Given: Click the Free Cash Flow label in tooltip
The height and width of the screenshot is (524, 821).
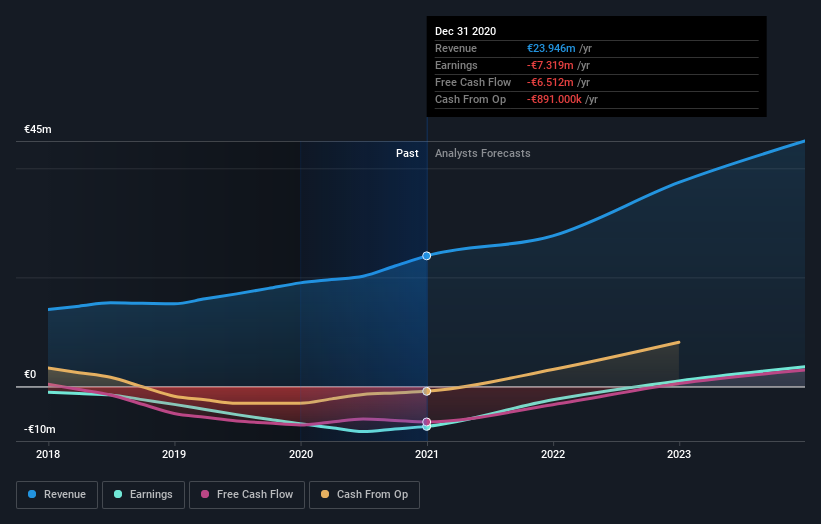Looking at the screenshot, I should tap(473, 82).
